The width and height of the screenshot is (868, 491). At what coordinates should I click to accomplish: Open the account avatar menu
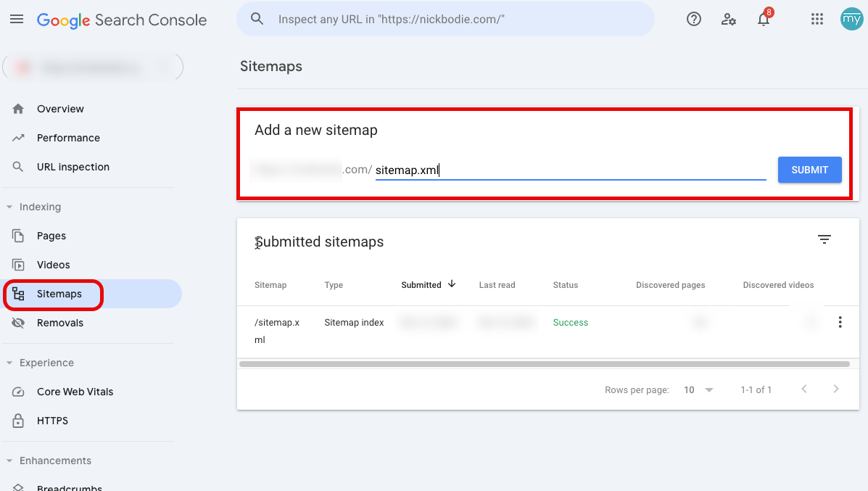tap(851, 20)
